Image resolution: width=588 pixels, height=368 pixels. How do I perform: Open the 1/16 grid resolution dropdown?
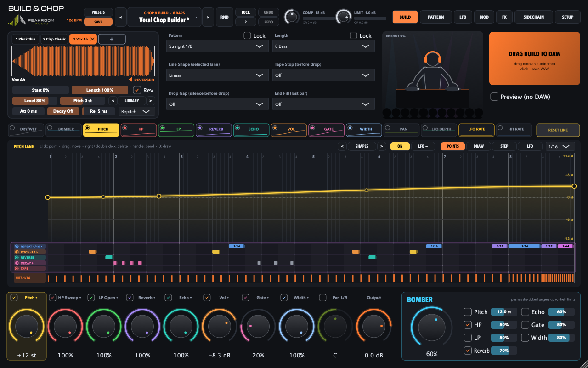pos(560,146)
